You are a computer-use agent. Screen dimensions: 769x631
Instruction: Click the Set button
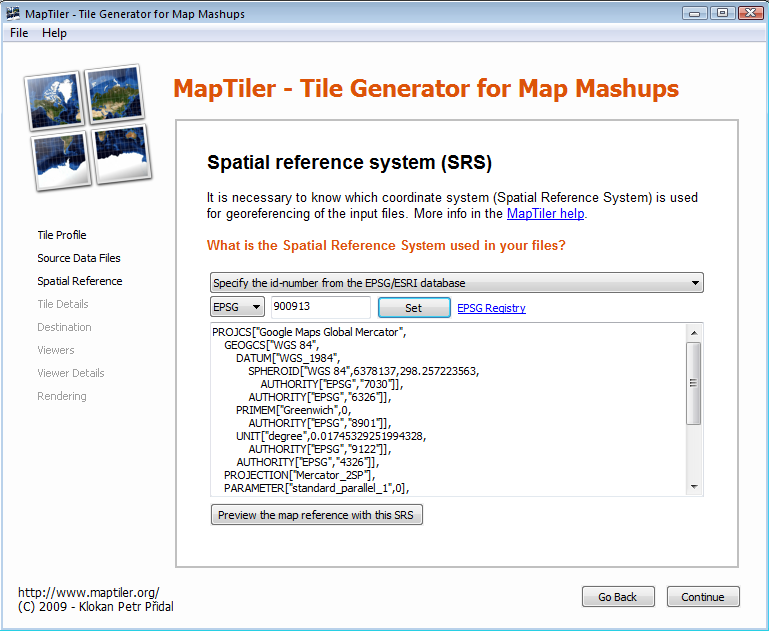(414, 308)
